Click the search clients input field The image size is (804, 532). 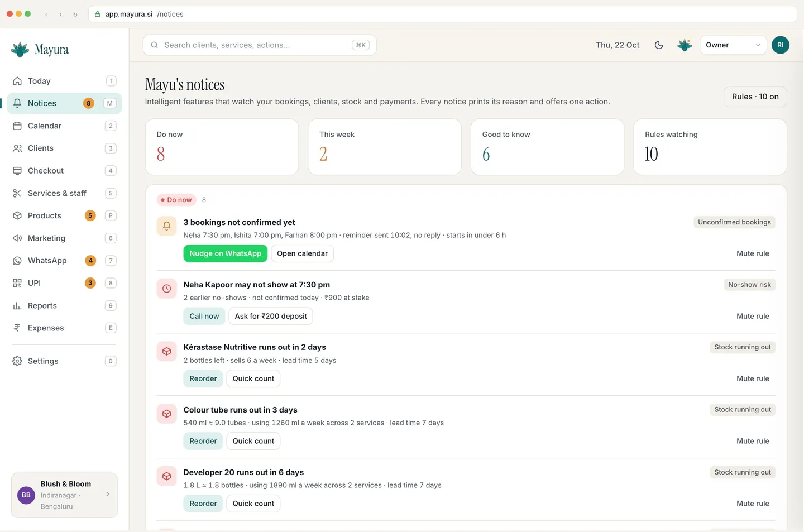coord(260,45)
